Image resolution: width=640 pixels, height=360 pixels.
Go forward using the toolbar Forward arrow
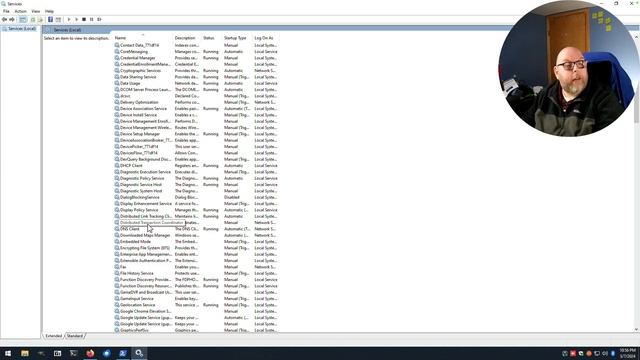tap(12, 19)
